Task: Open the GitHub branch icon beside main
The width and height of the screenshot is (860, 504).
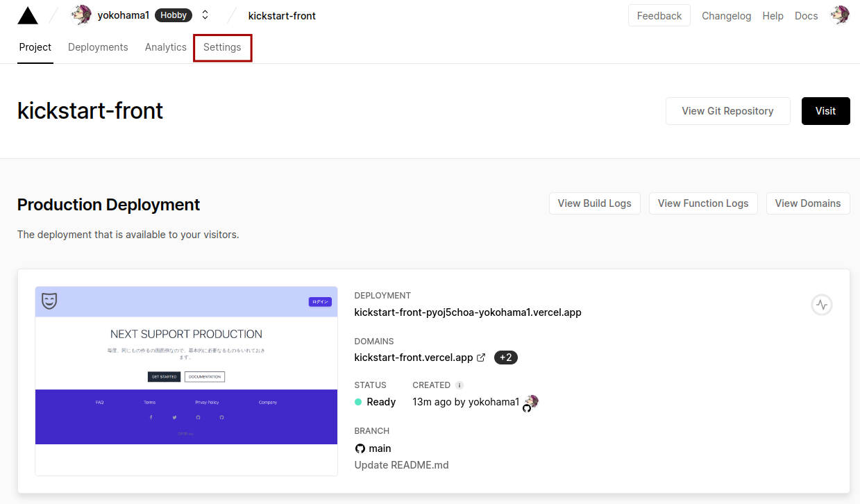Action: 360,448
